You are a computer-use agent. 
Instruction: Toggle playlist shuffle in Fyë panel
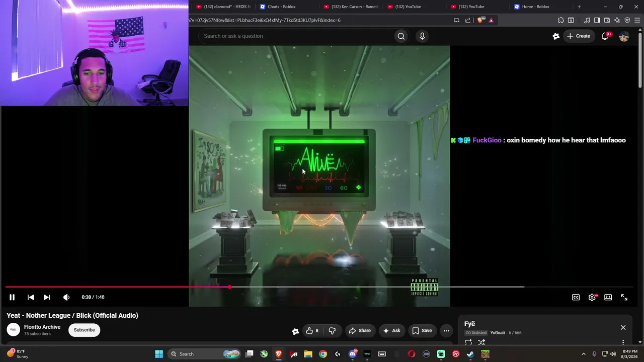coord(481,342)
